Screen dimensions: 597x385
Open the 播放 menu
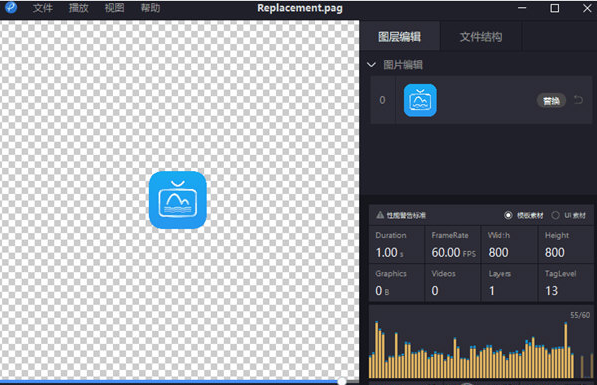click(x=78, y=8)
